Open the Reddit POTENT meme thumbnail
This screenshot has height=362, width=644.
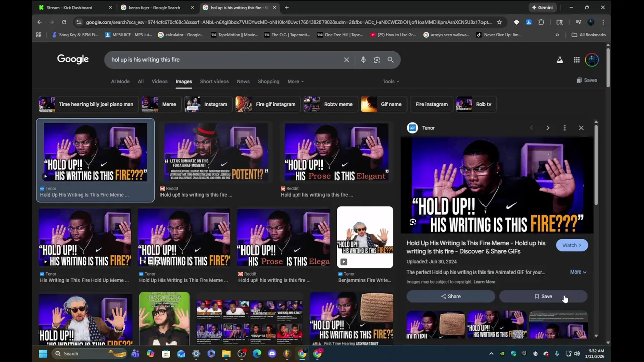pyautogui.click(x=216, y=152)
